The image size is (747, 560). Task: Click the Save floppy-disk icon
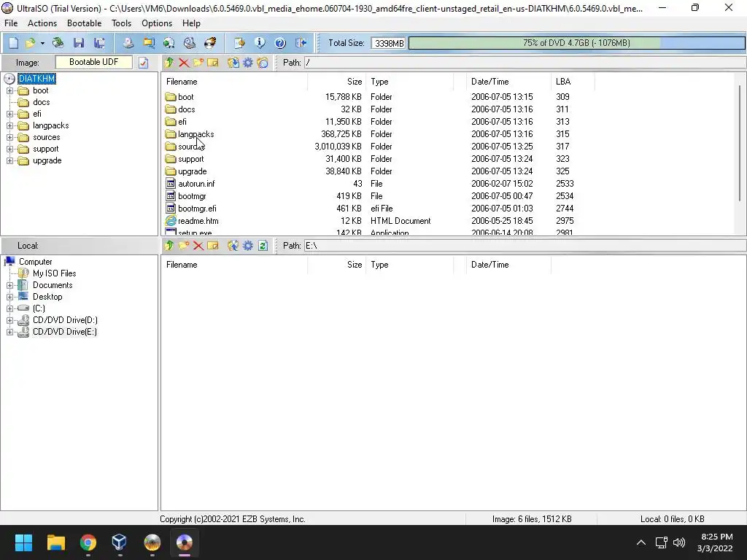pyautogui.click(x=79, y=43)
